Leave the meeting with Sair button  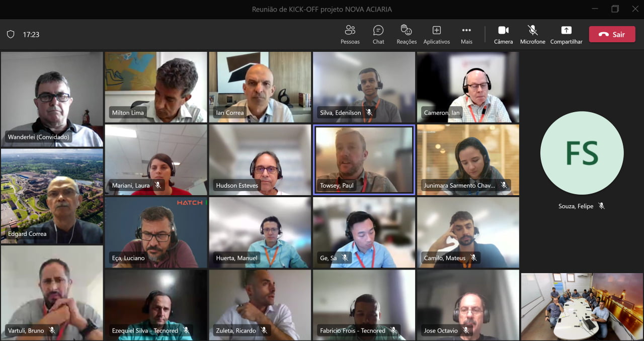point(612,35)
